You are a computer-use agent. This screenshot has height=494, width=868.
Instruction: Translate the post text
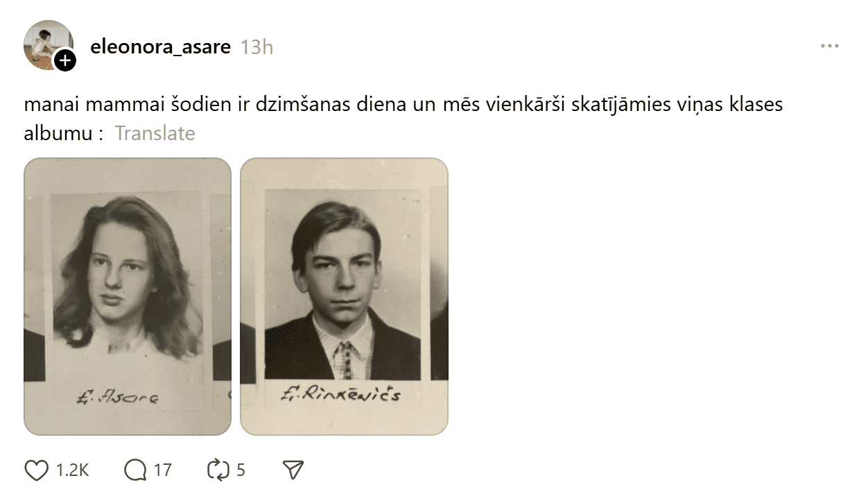click(x=155, y=133)
